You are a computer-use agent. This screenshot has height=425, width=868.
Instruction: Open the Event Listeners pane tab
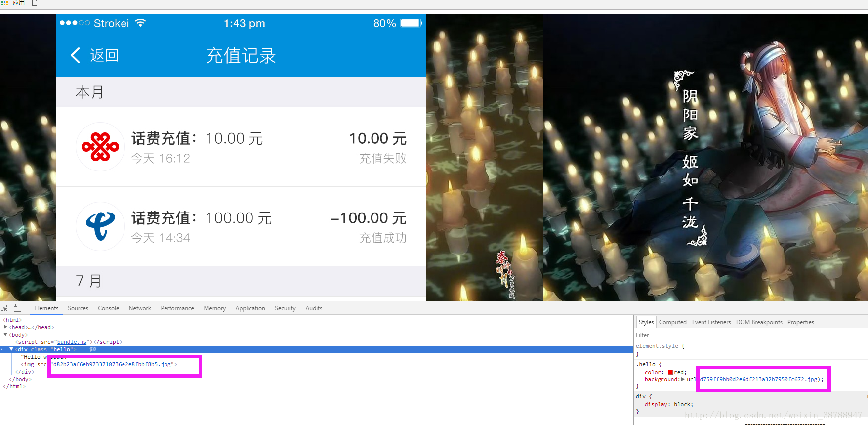pyautogui.click(x=711, y=322)
